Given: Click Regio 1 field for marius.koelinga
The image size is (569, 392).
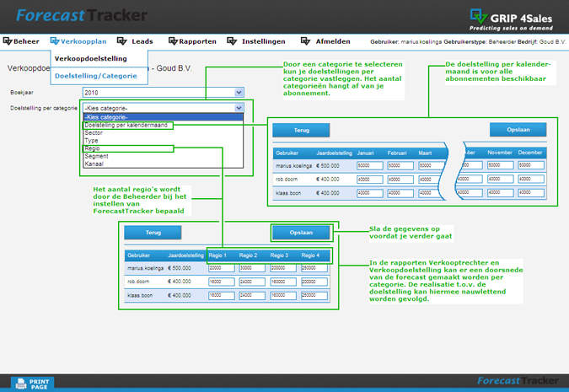Looking at the screenshot, I should pyautogui.click(x=222, y=268).
